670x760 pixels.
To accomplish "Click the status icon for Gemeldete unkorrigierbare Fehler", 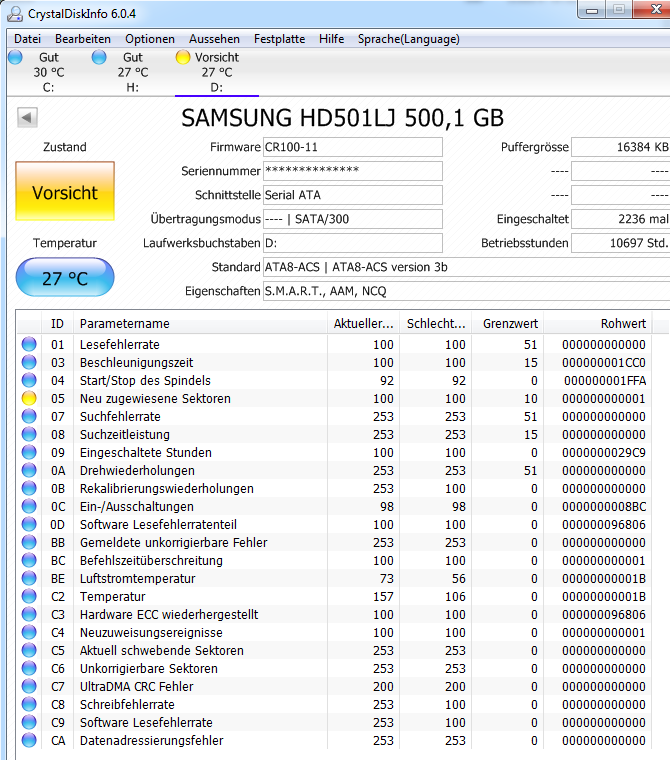I will pyautogui.click(x=29, y=542).
